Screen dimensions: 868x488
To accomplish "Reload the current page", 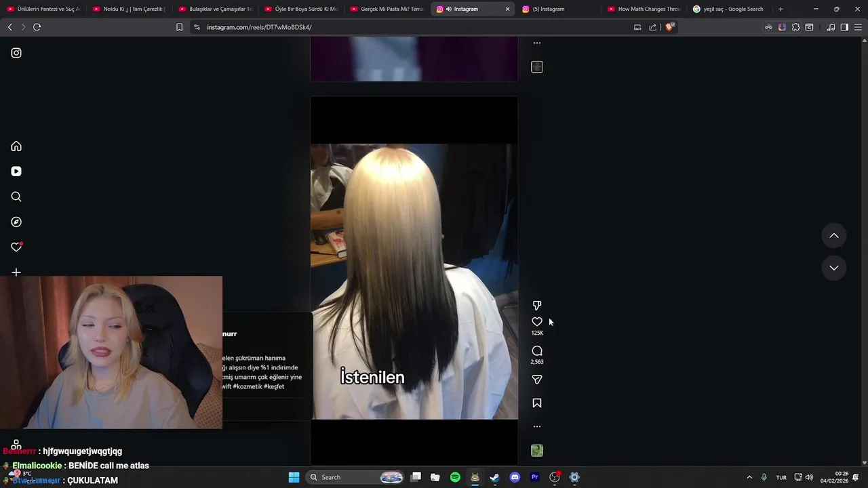I will (37, 27).
